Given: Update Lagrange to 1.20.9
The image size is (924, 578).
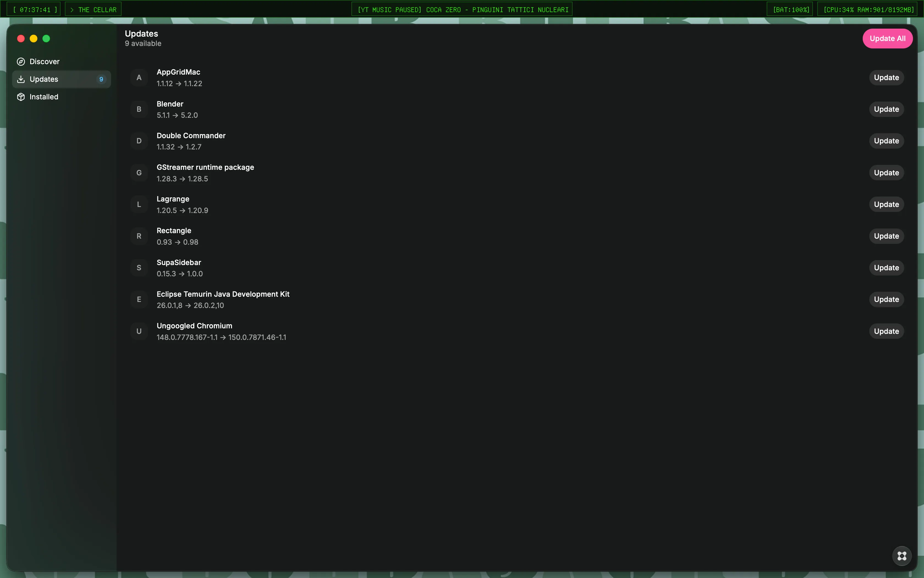Looking at the screenshot, I should point(886,205).
